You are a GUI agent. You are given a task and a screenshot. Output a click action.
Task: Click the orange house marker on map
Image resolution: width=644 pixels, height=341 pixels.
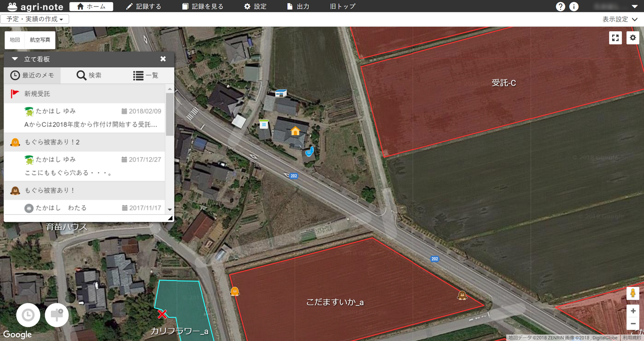(295, 131)
